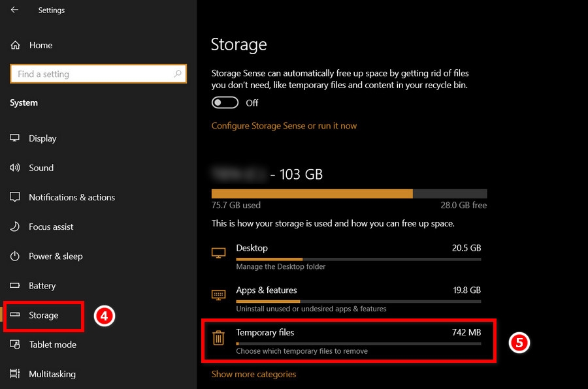Click the Power & sleep power icon
This screenshot has width=588, height=389.
pos(14,256)
